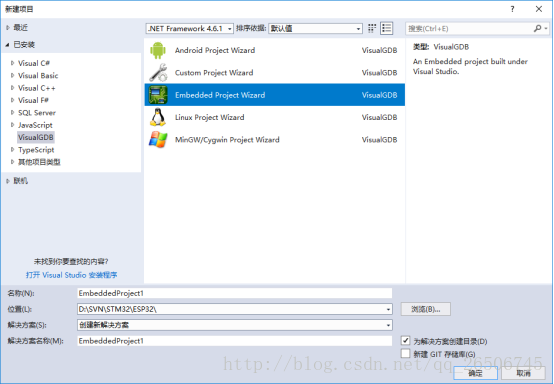Expand the SQL Server tree node
Screen dimensions: 554x384
[x=12, y=112]
